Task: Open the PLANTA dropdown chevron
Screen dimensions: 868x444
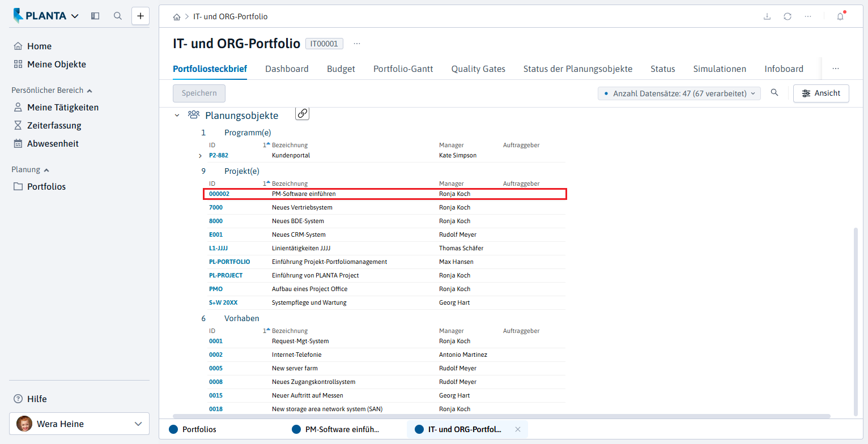Action: pos(75,16)
